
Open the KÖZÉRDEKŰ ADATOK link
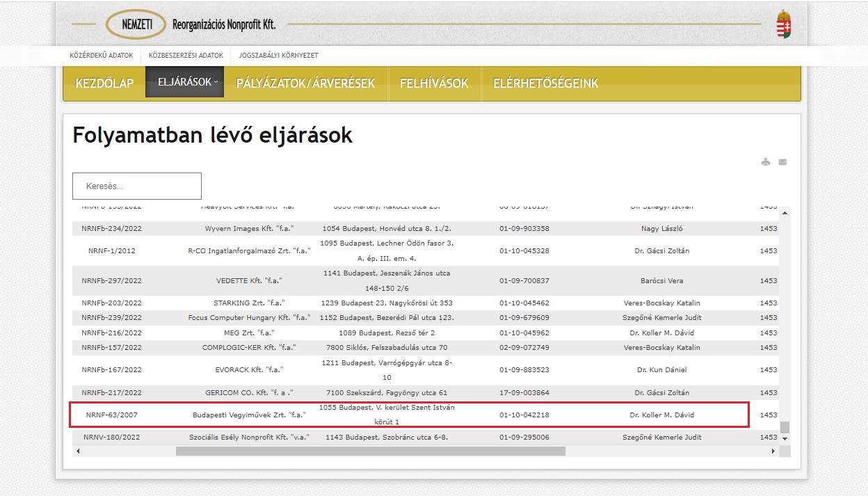click(x=102, y=55)
